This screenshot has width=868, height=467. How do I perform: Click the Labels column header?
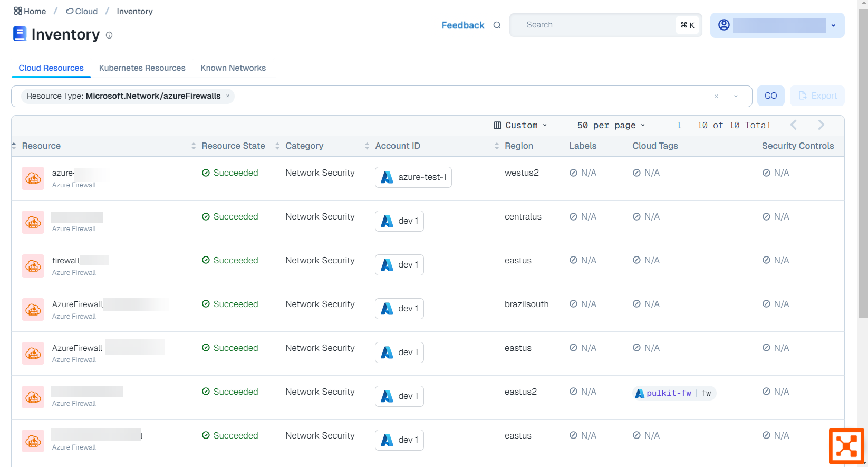point(583,146)
